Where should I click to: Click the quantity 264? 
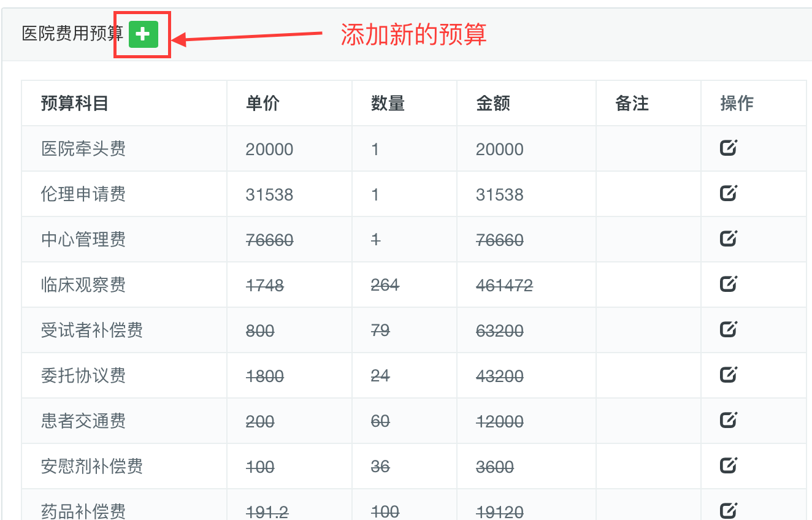[385, 286]
